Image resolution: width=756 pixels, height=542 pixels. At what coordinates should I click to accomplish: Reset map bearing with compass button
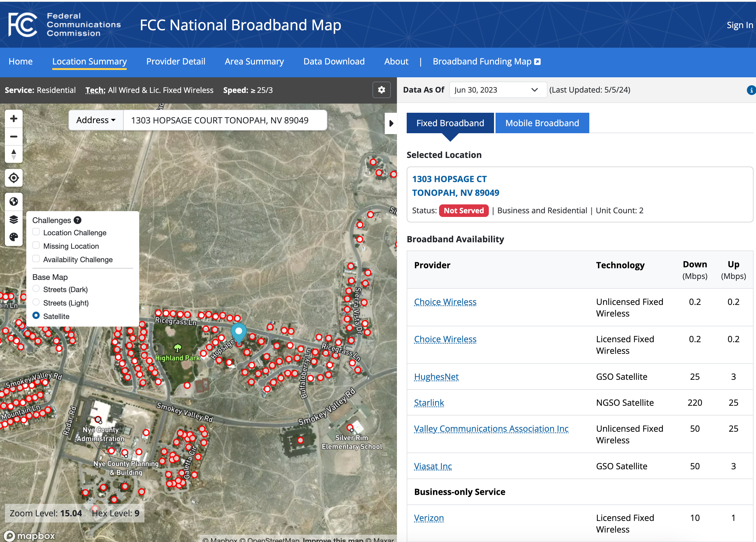[x=14, y=154]
